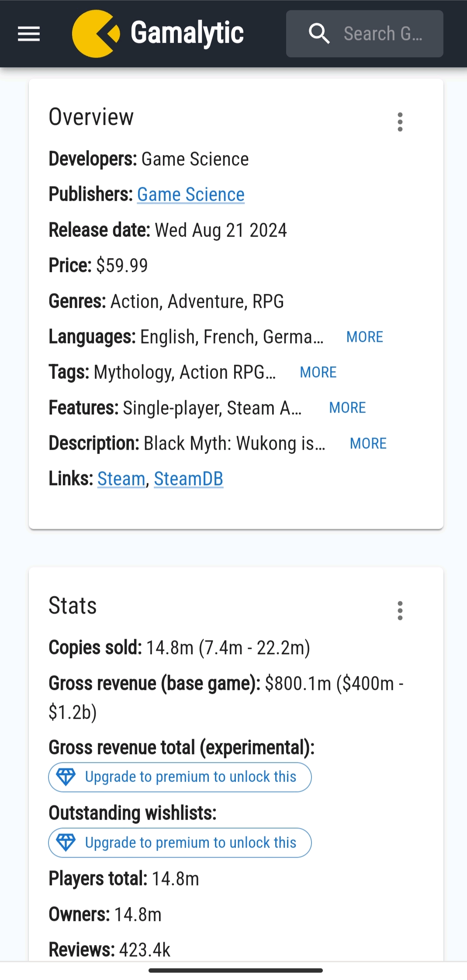Viewport: 467px width, 980px height.
Task: Focus the Search Games input field
Action: tap(383, 34)
